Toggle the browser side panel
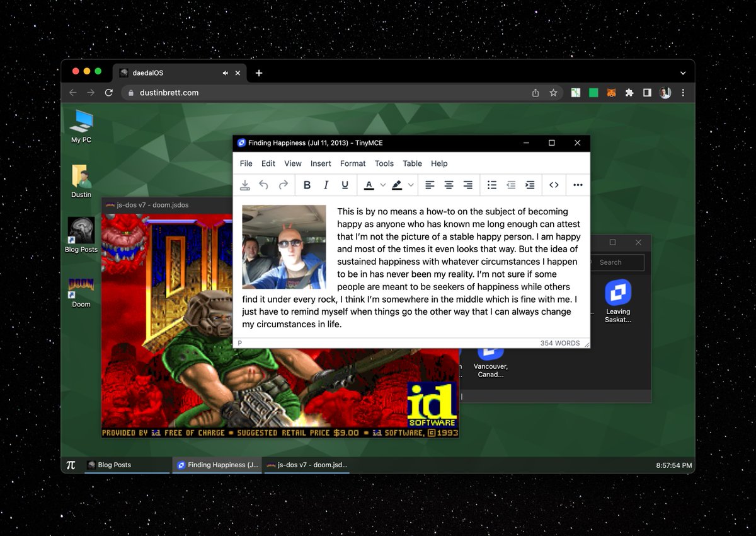756x536 pixels. 647,93
